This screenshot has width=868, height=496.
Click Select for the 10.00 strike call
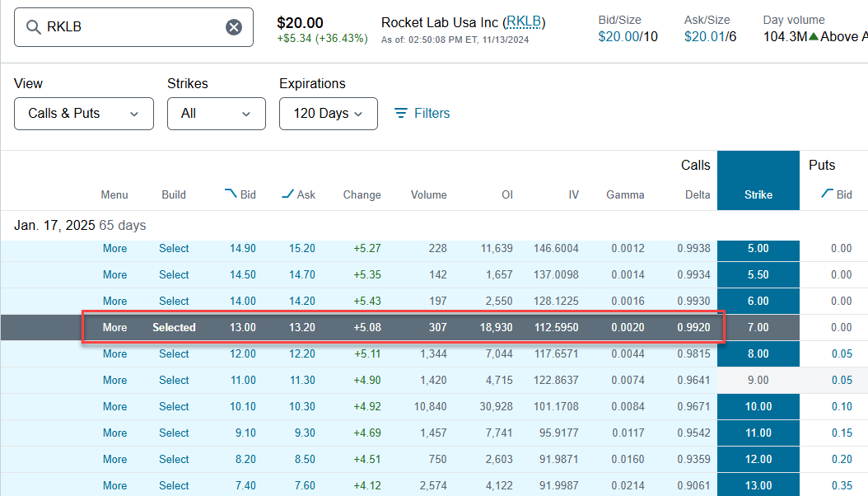point(174,406)
